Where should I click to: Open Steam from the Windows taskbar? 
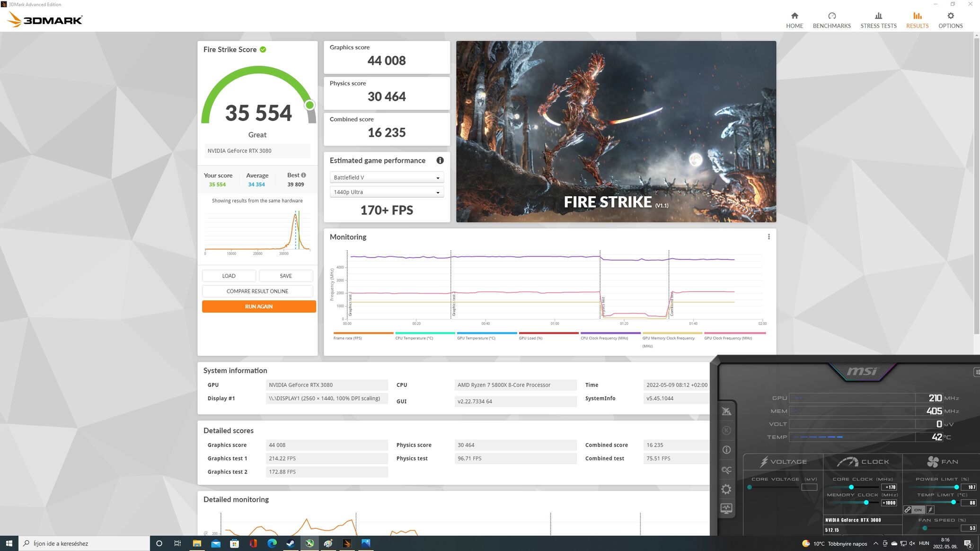(290, 543)
